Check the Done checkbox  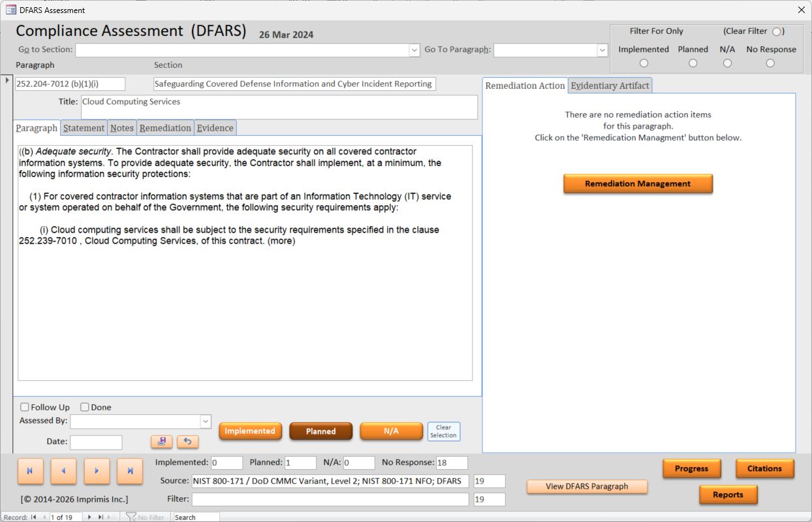(x=84, y=407)
